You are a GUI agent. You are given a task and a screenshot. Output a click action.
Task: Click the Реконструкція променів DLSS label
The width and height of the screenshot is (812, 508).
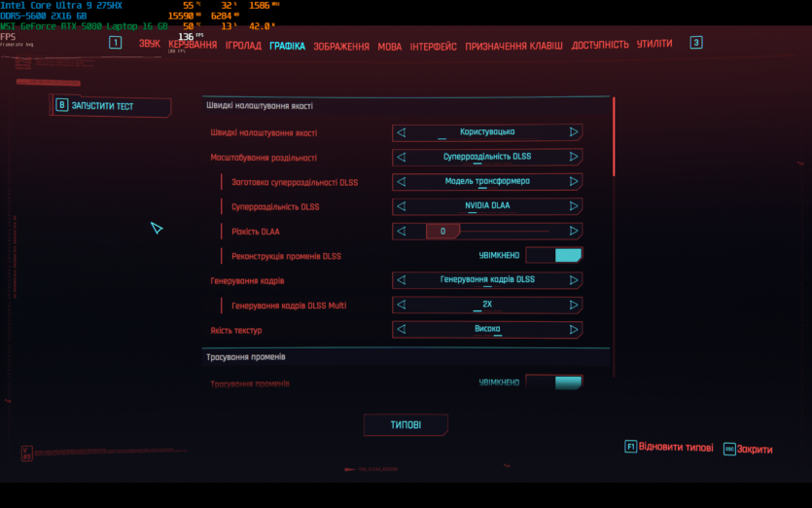click(x=286, y=256)
